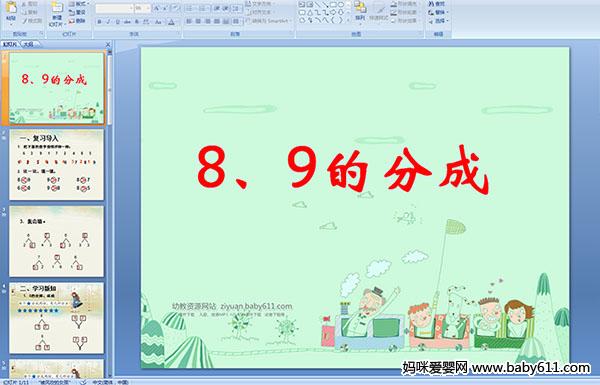Set text columns with the Columns icon
Image resolution: width=600 pixels, height=385 pixels.
click(236, 21)
